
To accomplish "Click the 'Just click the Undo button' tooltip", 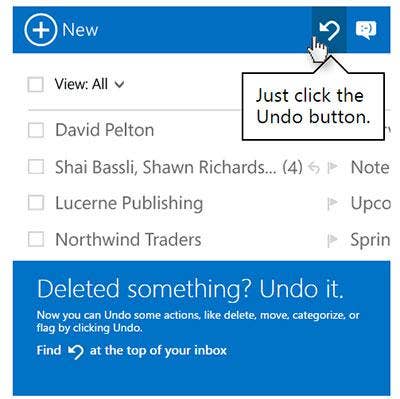I will 313,106.
